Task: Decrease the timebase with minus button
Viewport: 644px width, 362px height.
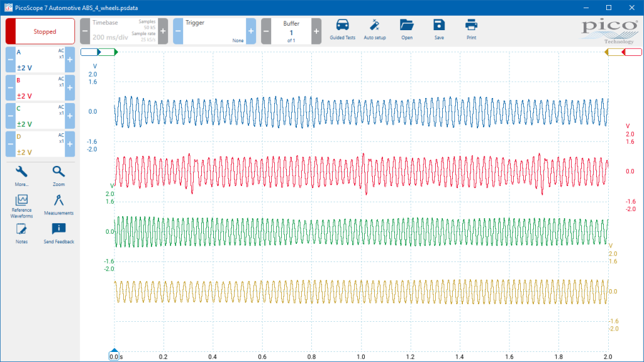Action: [86, 31]
